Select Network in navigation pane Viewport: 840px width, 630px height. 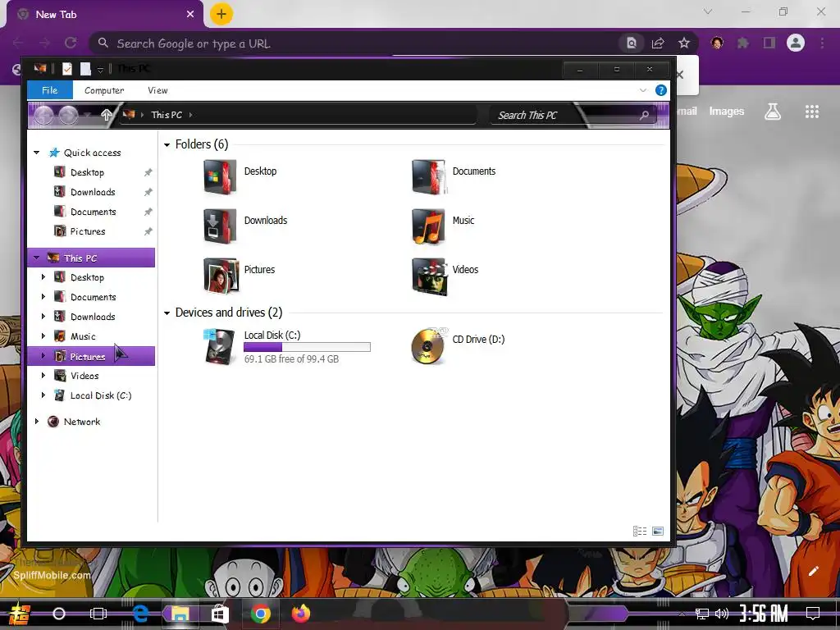tap(82, 422)
